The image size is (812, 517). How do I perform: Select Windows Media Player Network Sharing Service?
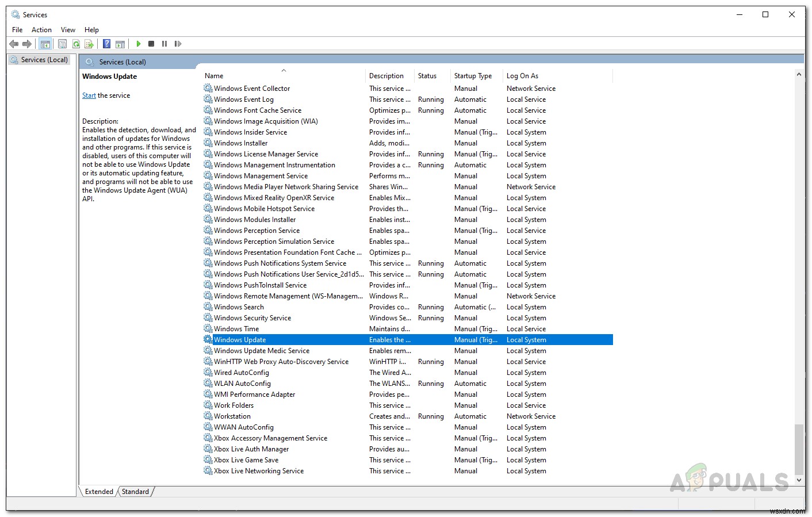(x=408, y=186)
